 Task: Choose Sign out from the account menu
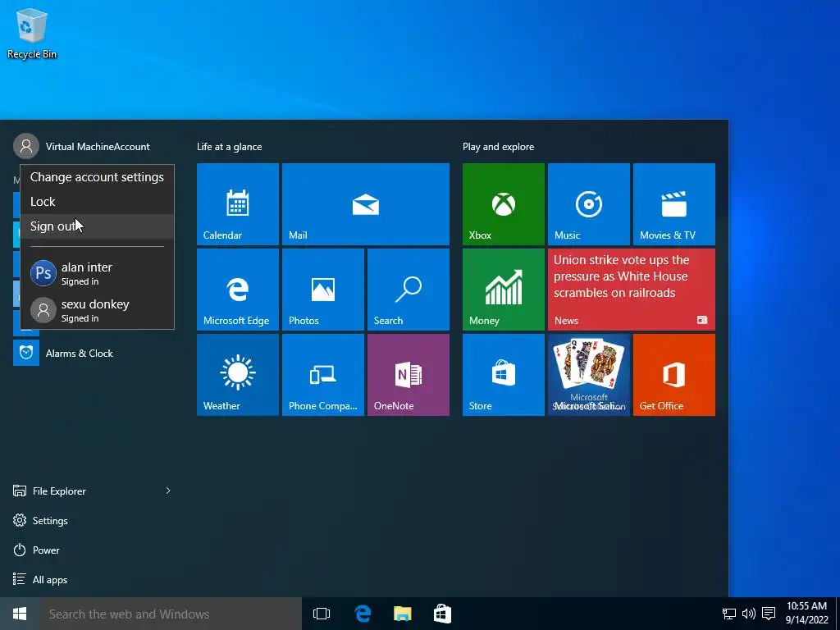[97, 226]
